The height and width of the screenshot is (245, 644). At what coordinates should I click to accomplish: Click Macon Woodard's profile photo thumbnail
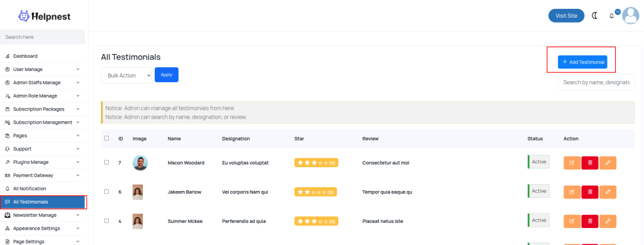[x=140, y=163]
